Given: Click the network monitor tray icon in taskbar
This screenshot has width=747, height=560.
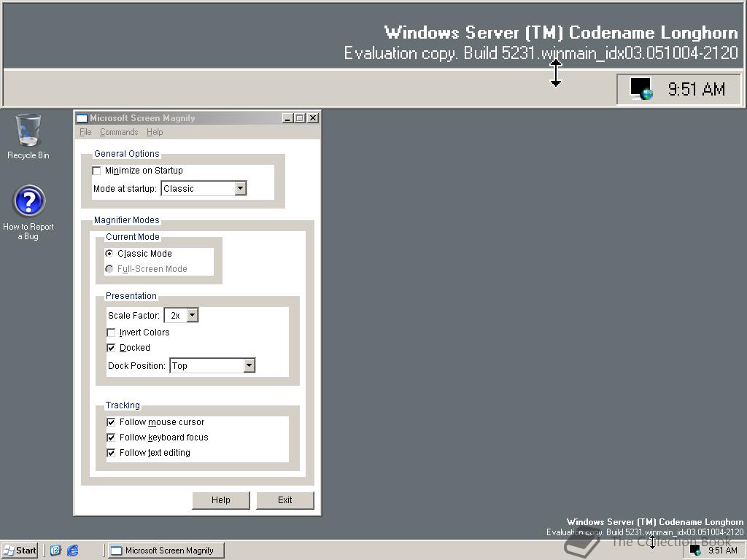Looking at the screenshot, I should [695, 551].
